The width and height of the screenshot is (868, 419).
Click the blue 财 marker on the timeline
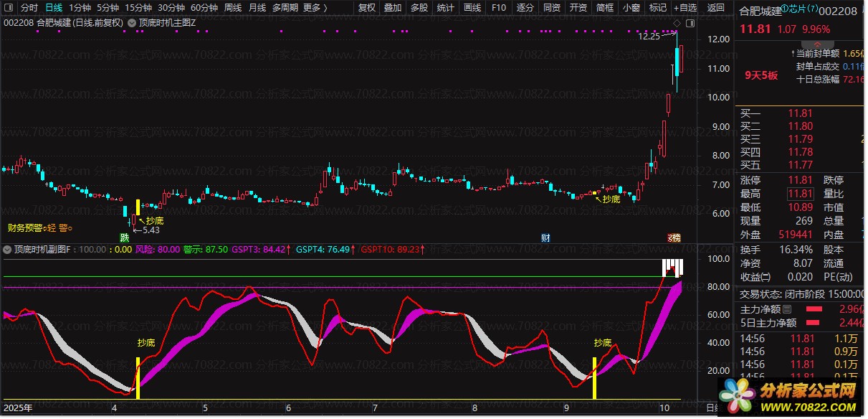click(x=545, y=237)
